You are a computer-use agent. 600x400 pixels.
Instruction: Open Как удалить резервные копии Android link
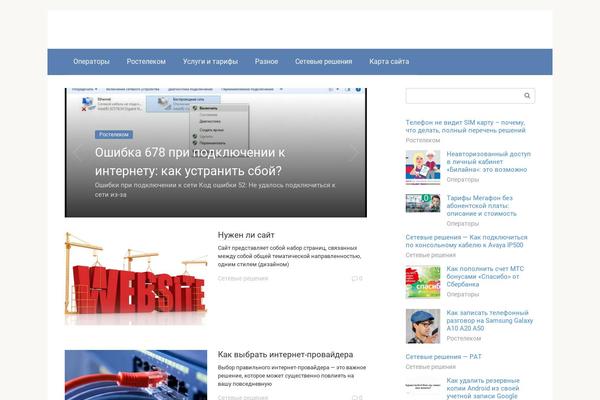point(483,388)
